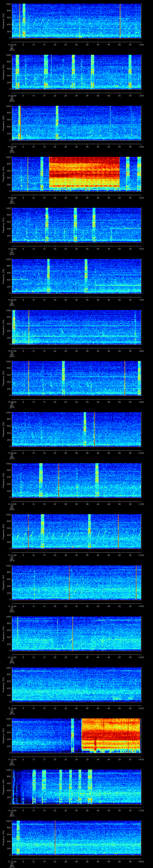Image resolution: width=153 pixels, height=868 pixels.
Task: Click the '8:00' end time label
Action: tap(141, 351)
